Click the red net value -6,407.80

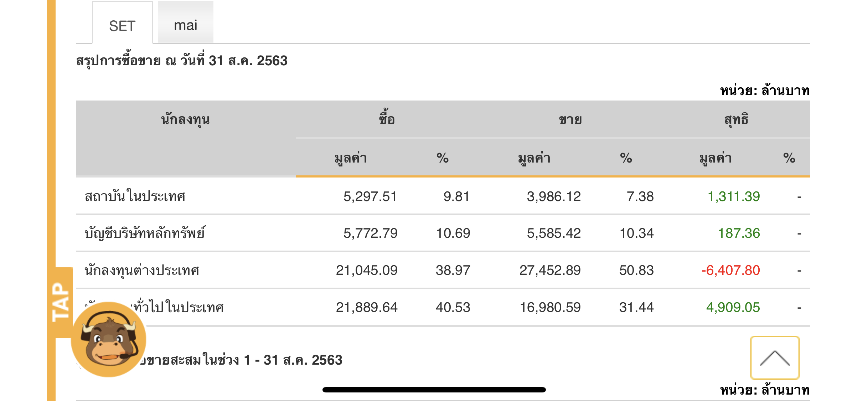(730, 270)
